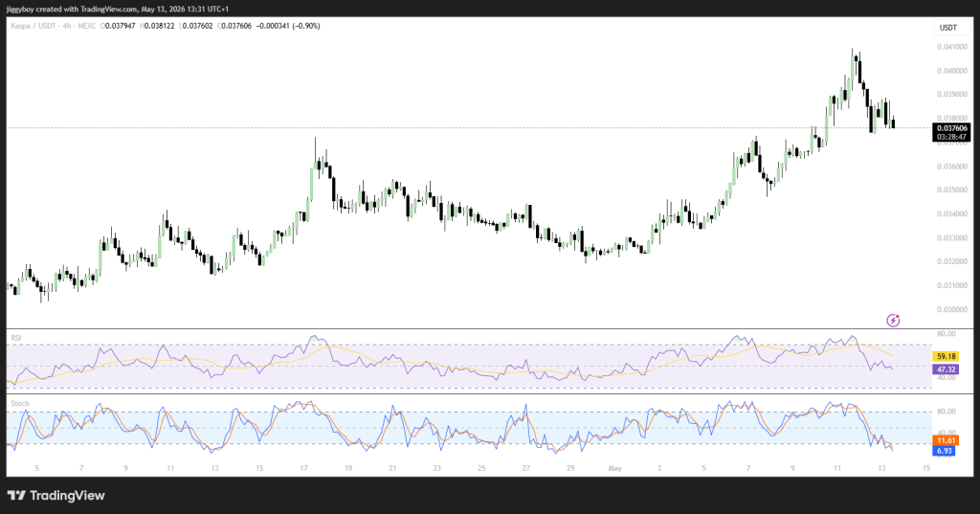The height and width of the screenshot is (514, 980).
Task: Click the 0.032000 price axis label
Action: click(x=952, y=262)
